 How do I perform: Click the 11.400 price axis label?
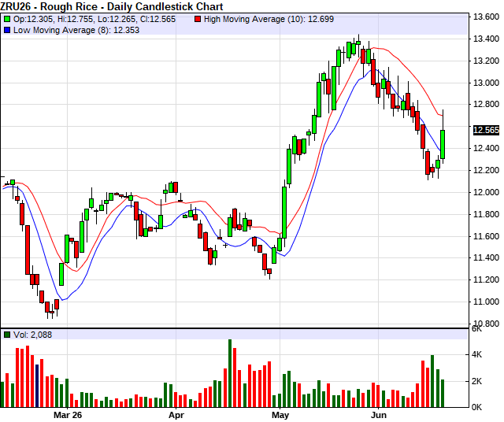click(x=486, y=257)
